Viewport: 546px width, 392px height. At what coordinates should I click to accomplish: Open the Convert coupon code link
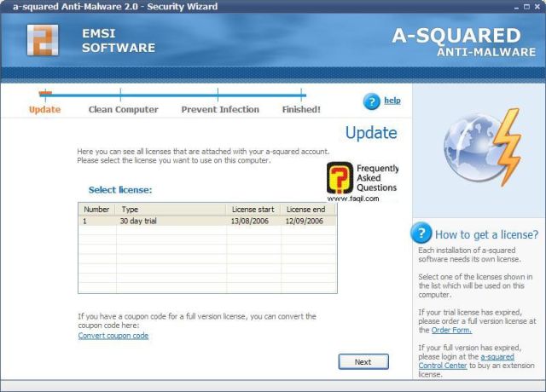point(113,336)
